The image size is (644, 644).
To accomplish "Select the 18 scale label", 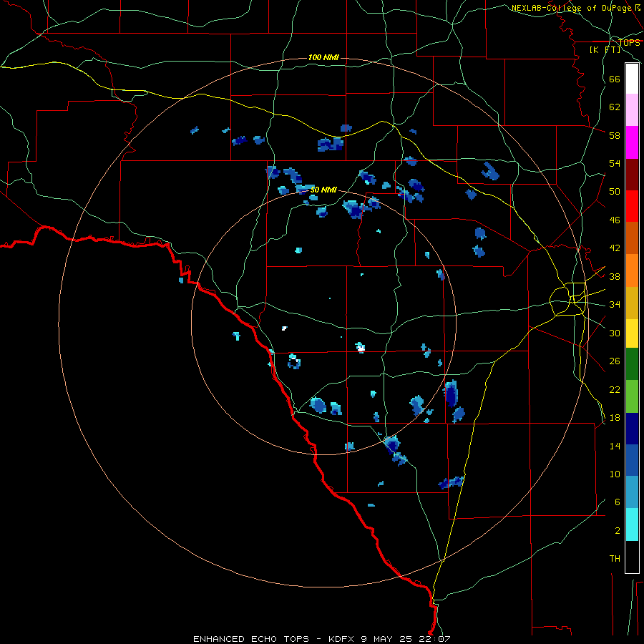I will click(x=615, y=418).
